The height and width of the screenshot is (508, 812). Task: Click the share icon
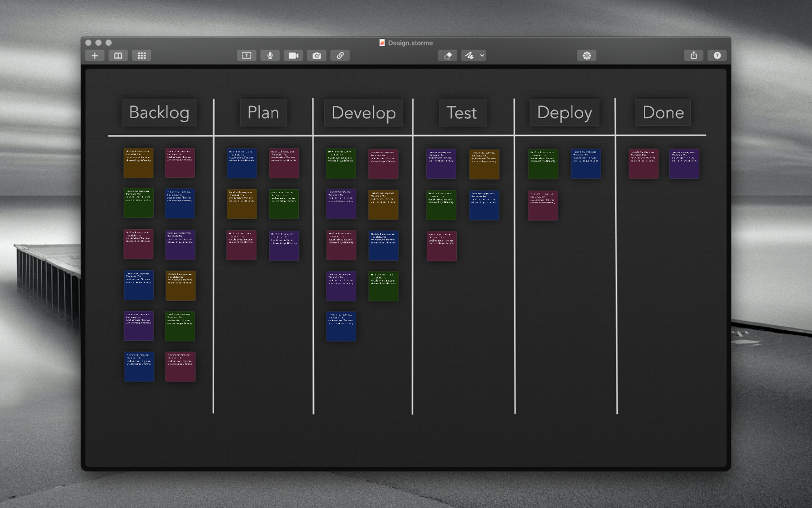tap(694, 55)
